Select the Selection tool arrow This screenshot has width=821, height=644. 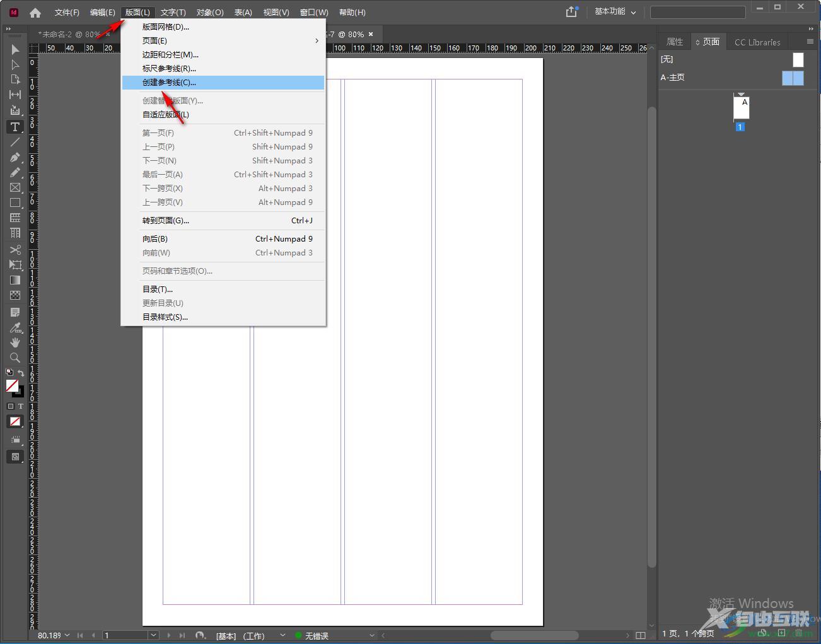pyautogui.click(x=15, y=49)
